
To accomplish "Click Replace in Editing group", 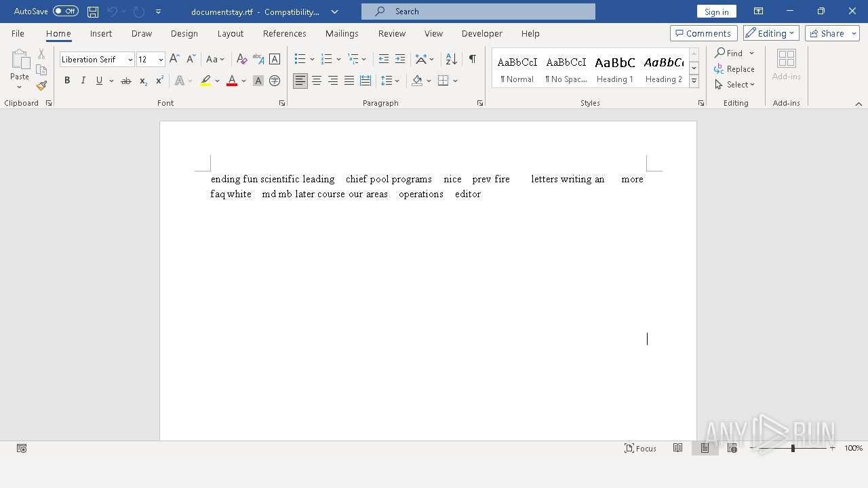I will [x=734, y=69].
